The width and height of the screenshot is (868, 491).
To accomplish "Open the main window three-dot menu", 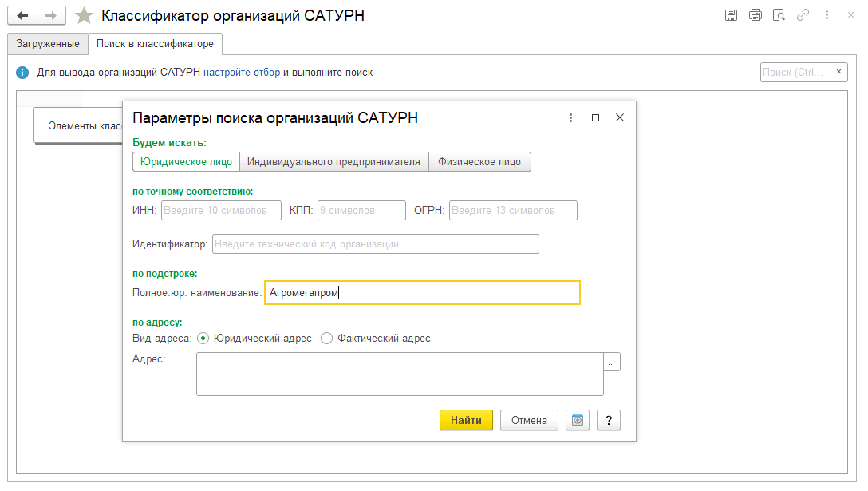I will tap(827, 15).
